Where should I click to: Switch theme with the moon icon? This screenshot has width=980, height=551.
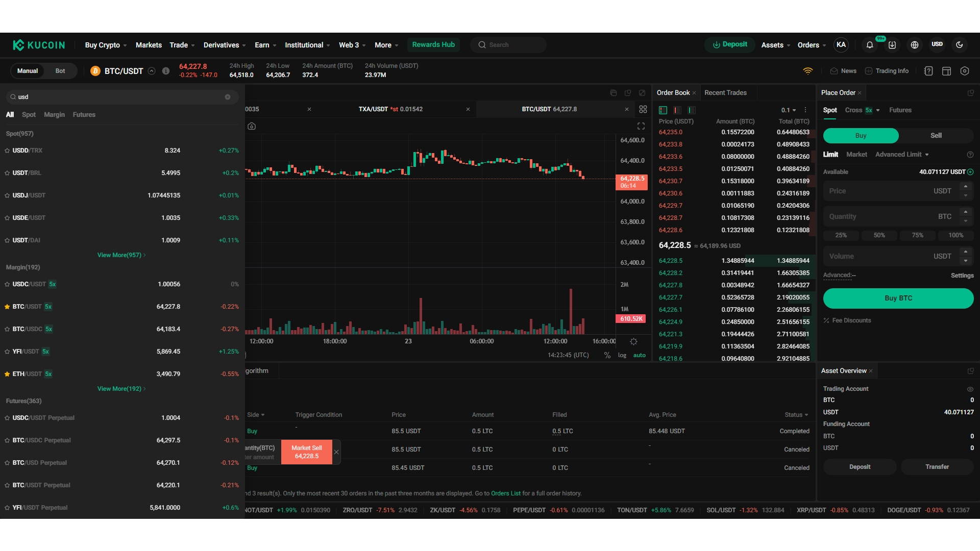(x=960, y=45)
